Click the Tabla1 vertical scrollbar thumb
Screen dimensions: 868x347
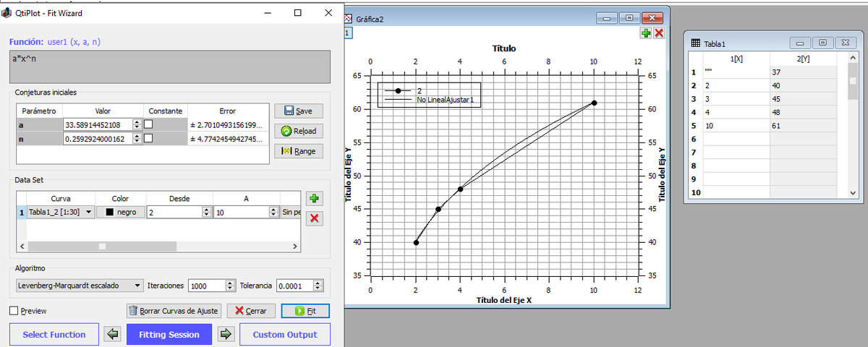[x=851, y=83]
